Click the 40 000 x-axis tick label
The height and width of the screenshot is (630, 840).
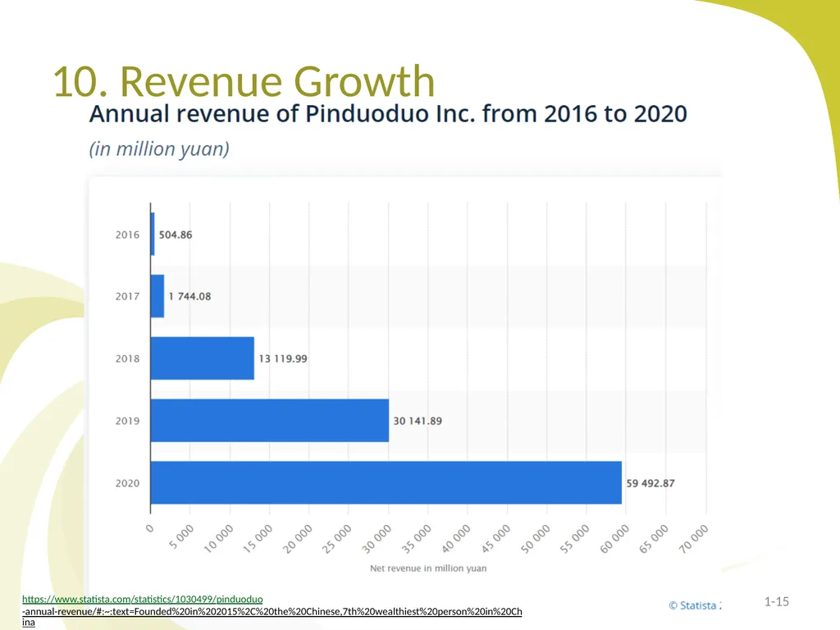click(x=456, y=538)
